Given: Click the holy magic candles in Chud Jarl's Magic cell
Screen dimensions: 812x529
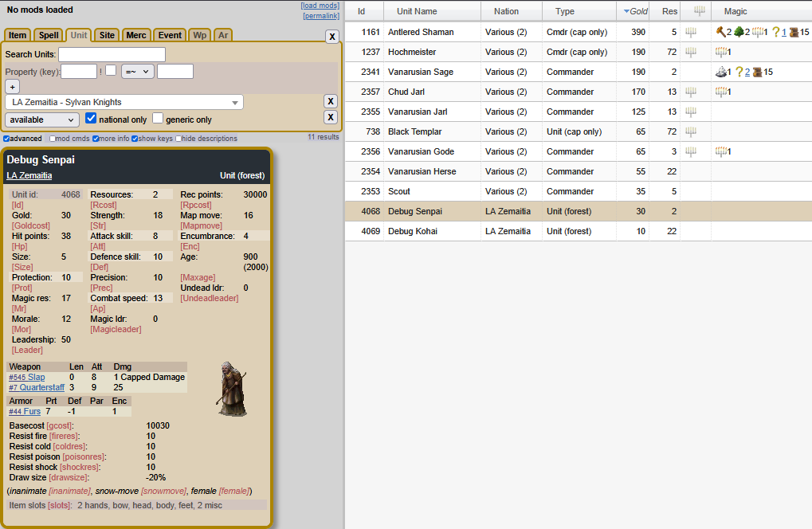Looking at the screenshot, I should [721, 92].
